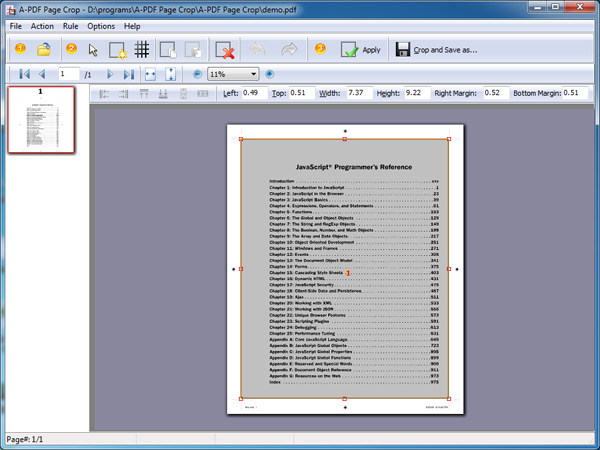Click the same width icon
The width and height of the screenshot is (600, 450).
pyautogui.click(x=202, y=94)
